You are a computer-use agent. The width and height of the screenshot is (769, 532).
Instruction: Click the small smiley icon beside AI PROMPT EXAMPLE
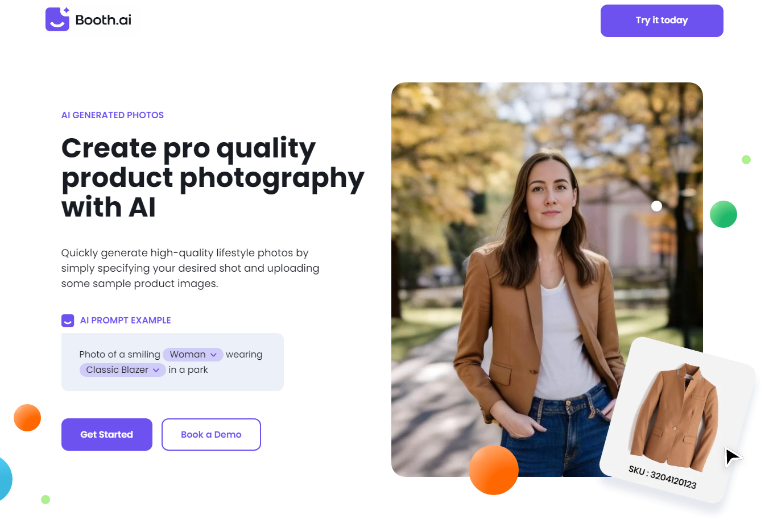(x=68, y=321)
